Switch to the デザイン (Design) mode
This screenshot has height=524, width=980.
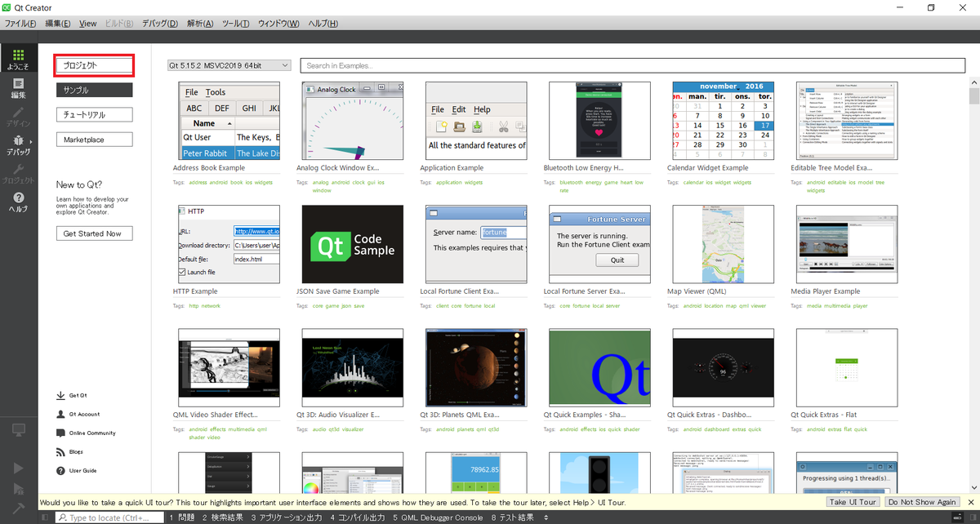(x=18, y=116)
